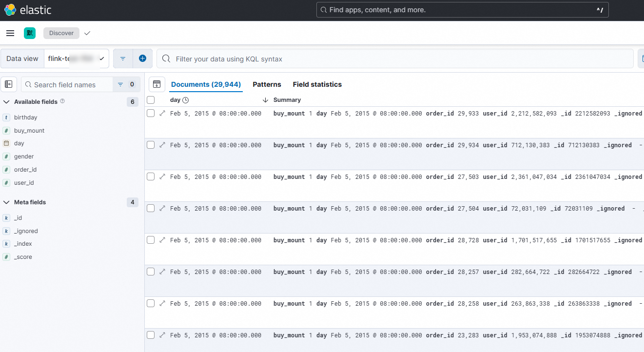The image size is (644, 352).
Task: Click the date type icon of day field
Action: point(6,143)
